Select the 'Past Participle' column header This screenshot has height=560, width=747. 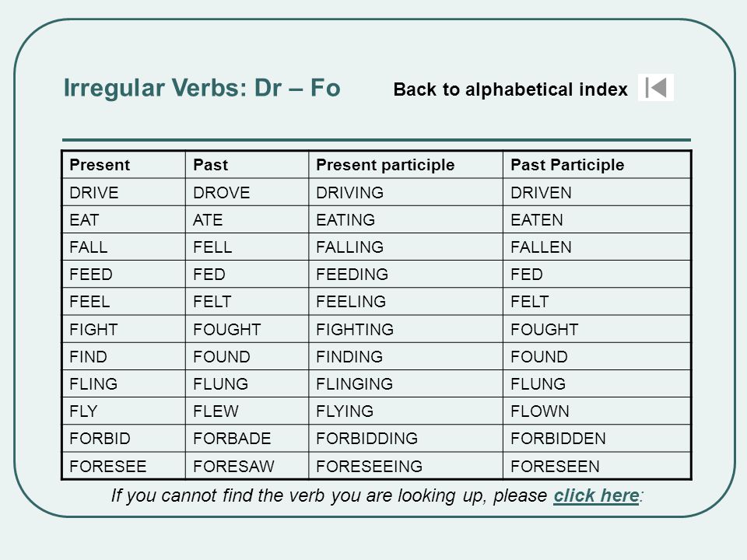pos(597,165)
